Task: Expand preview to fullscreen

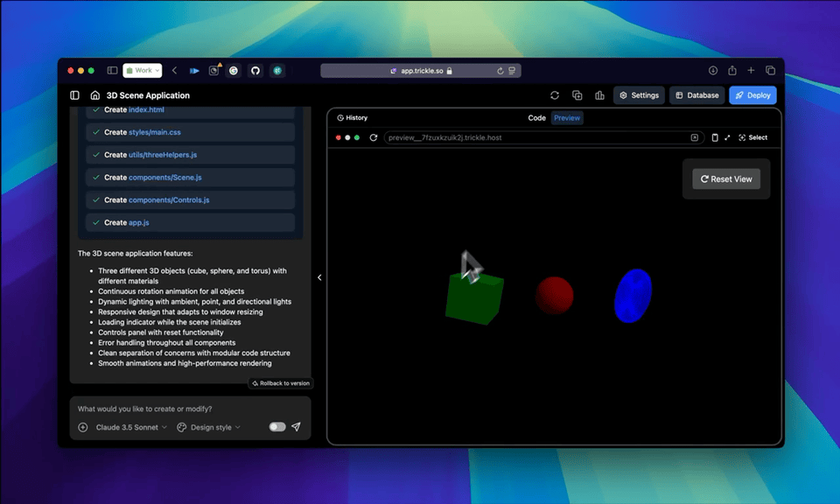Action: 727,137
